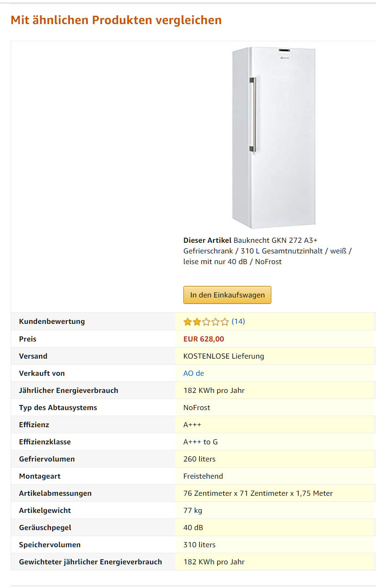Click the Mit ähnlichen Produkten vergleichen heading
The image size is (376, 588).
click(116, 20)
